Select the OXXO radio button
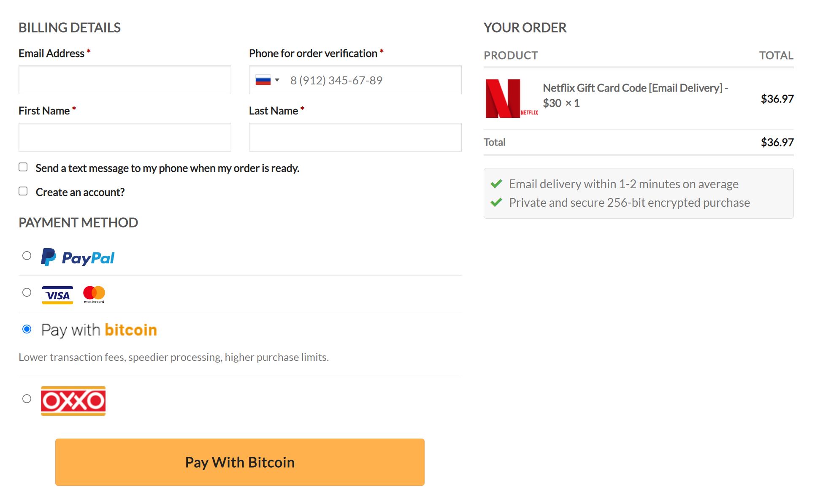 (27, 399)
